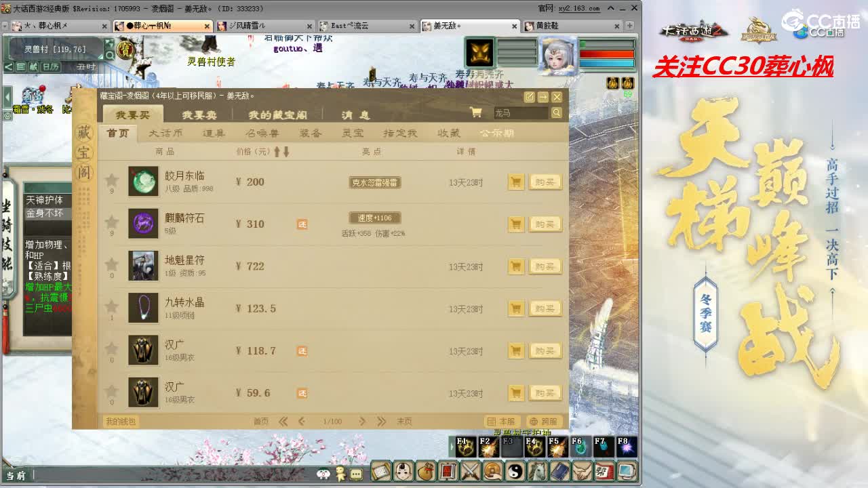Screen dimensions: 868x488
Task: Use the F1 skill hotkey slot
Action: [x=465, y=447]
